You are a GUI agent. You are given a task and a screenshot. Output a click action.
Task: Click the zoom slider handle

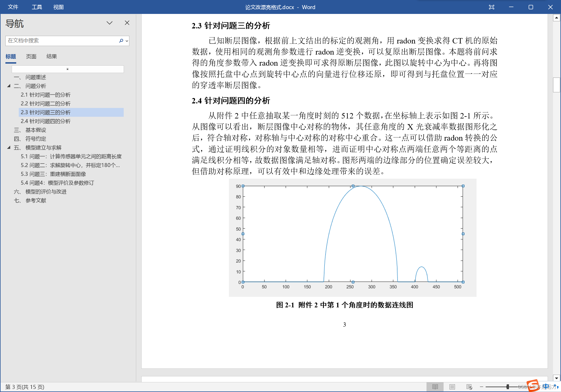[x=508, y=387]
